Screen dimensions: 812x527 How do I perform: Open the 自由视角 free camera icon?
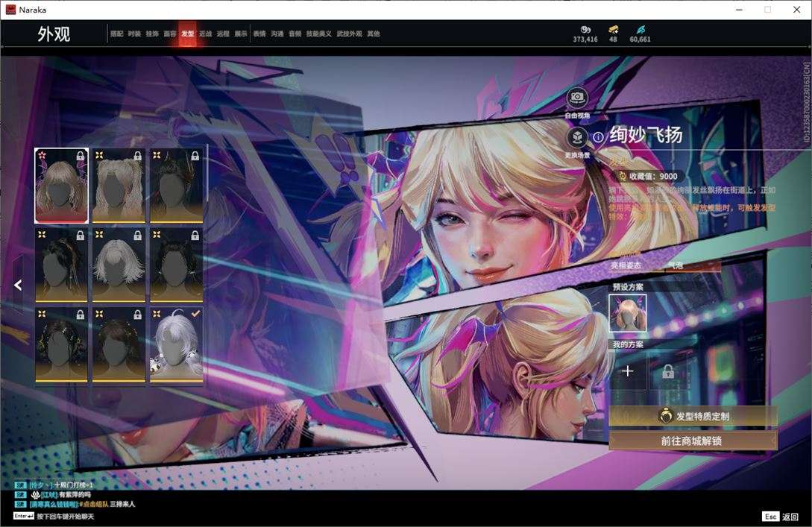[577, 98]
